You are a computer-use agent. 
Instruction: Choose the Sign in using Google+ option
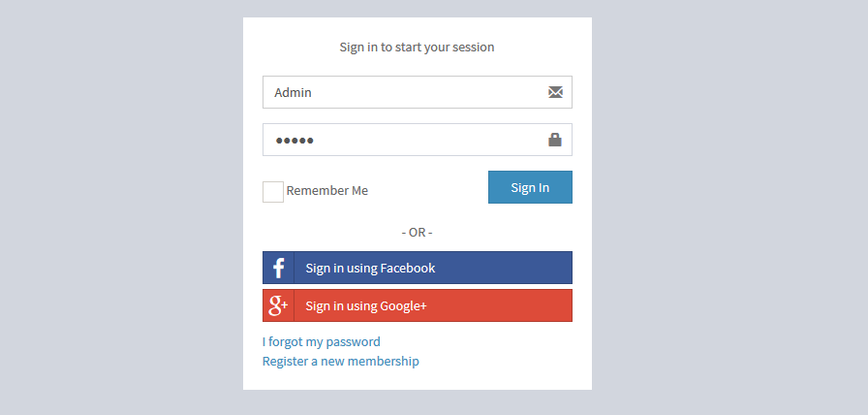point(366,305)
